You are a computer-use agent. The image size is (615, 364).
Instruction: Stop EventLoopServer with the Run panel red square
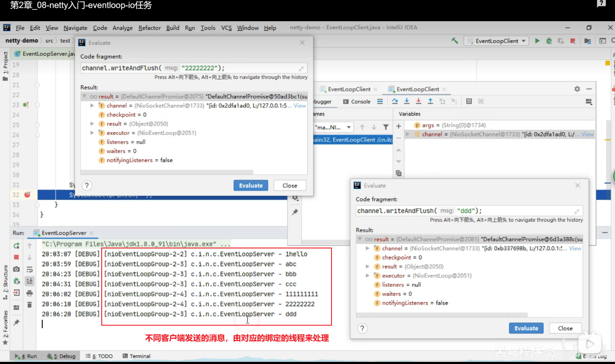(16, 257)
